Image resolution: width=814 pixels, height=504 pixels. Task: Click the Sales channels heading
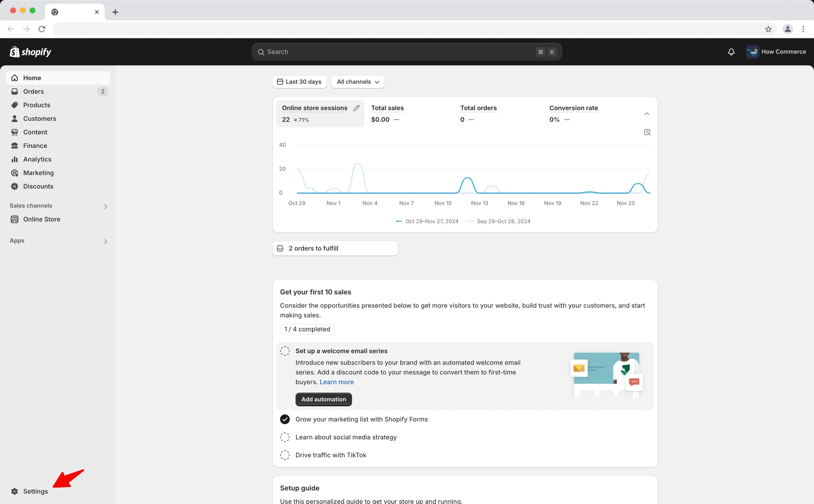(x=31, y=206)
